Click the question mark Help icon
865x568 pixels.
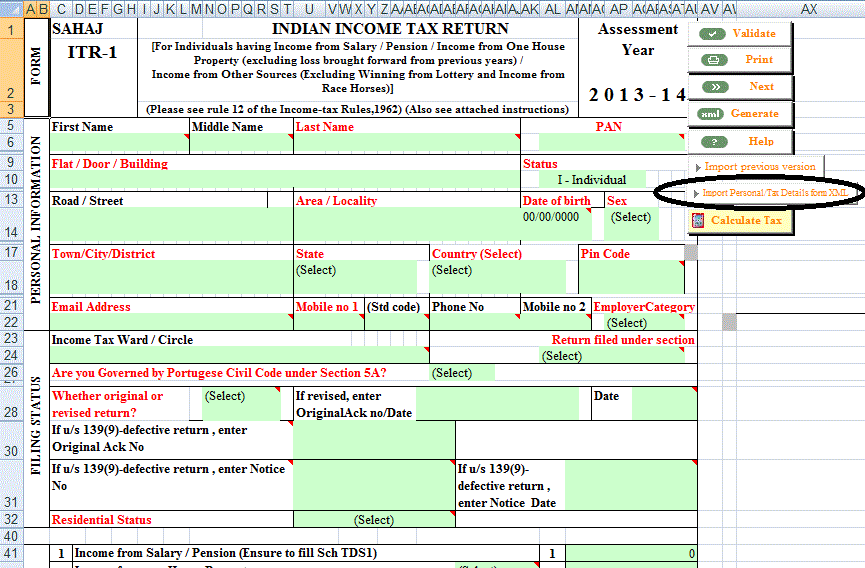714,142
